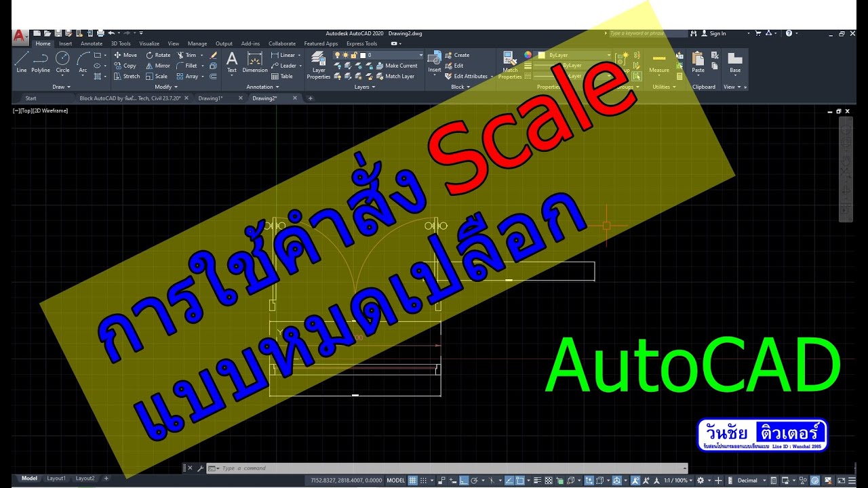Activate the Trim command

[186, 55]
